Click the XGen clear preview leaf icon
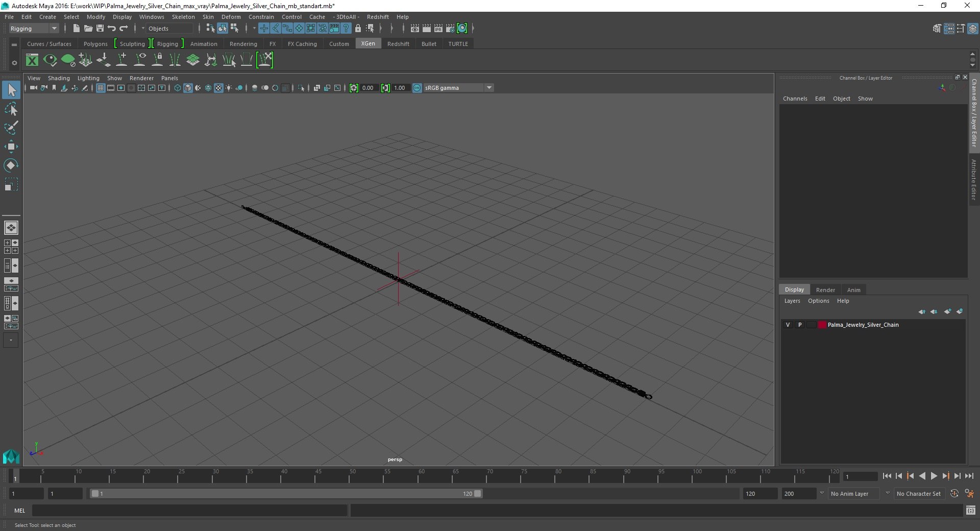This screenshot has width=980, height=531. pos(68,60)
